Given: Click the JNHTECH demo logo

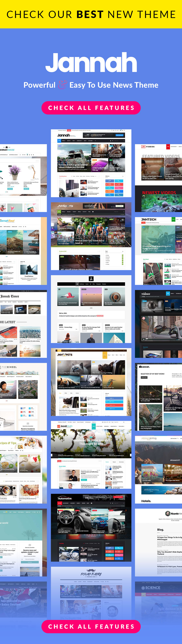Looking at the screenshot, I should [x=149, y=219].
